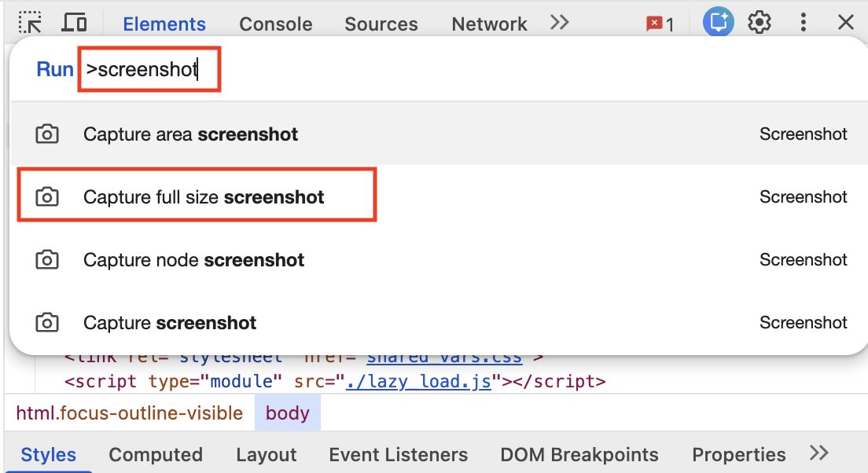Click the command menu search input
The height and width of the screenshot is (473, 868).
point(149,70)
